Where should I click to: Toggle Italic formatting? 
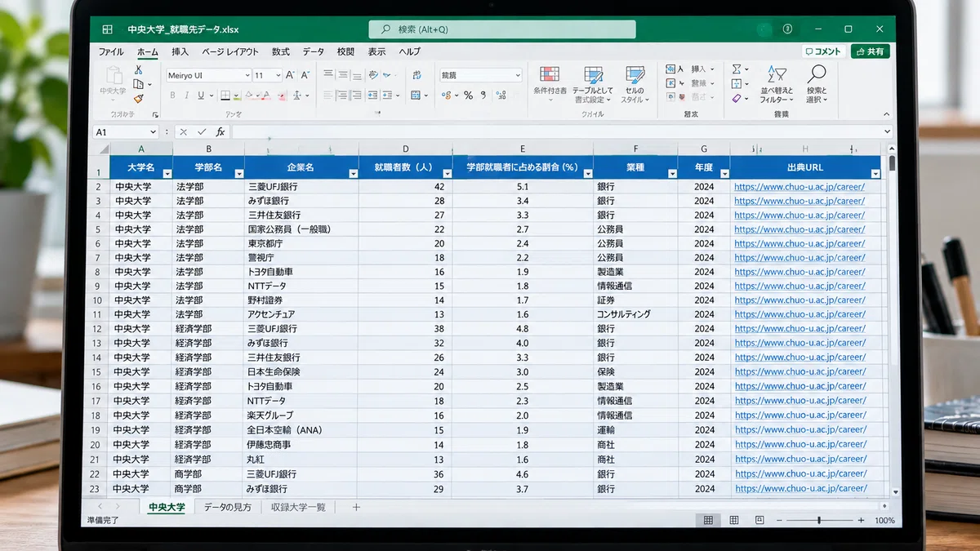(x=186, y=96)
